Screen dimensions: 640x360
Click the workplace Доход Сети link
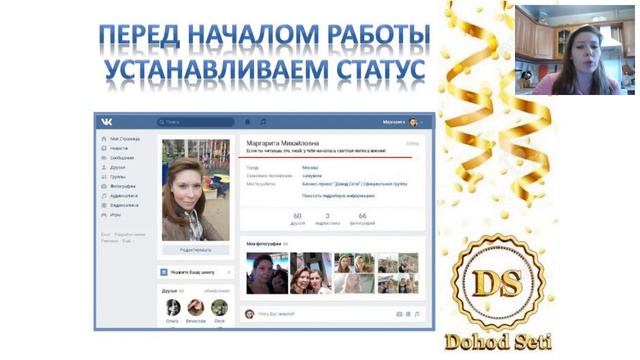pos(355,184)
